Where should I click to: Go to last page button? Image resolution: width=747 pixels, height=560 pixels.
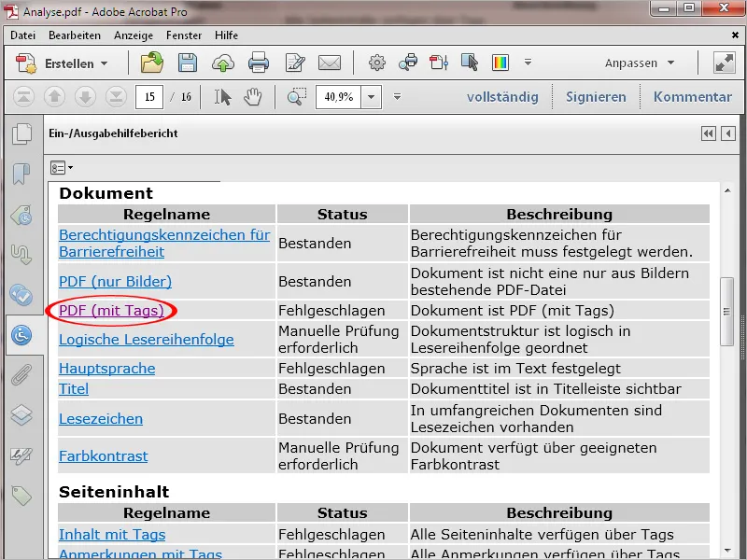[x=116, y=97]
